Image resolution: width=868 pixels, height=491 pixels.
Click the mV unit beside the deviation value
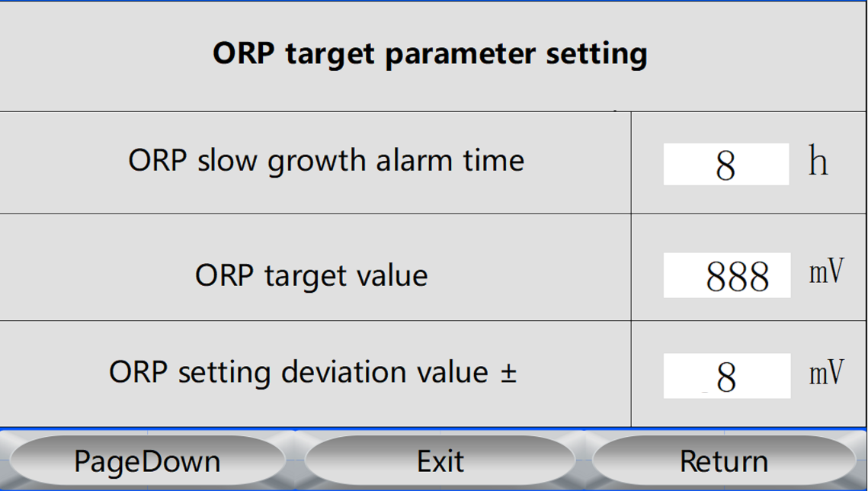827,372
